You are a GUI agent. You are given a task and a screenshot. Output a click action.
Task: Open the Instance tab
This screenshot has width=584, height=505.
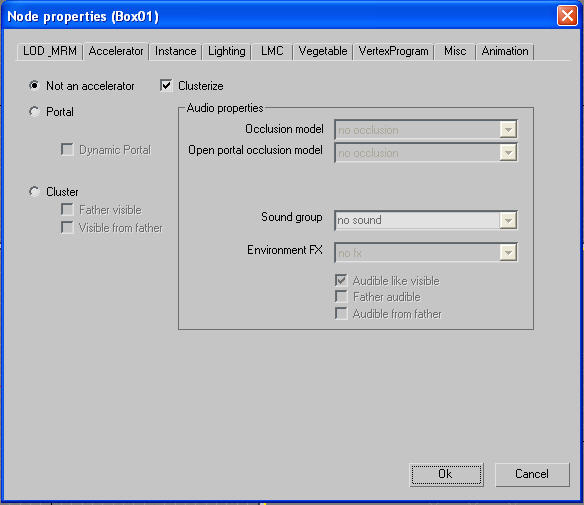click(175, 51)
